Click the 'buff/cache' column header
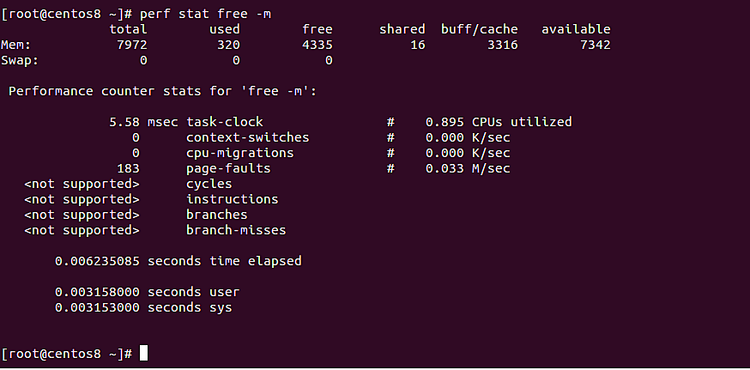Image resolution: width=750 pixels, height=370 pixels. click(479, 30)
